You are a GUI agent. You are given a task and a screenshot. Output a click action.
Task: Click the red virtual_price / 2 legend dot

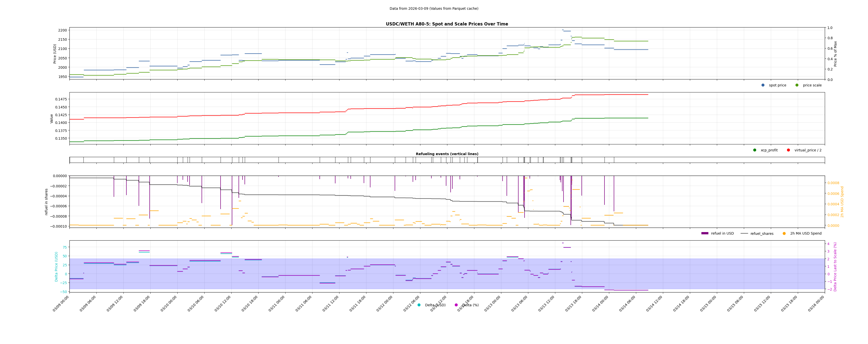(x=789, y=150)
